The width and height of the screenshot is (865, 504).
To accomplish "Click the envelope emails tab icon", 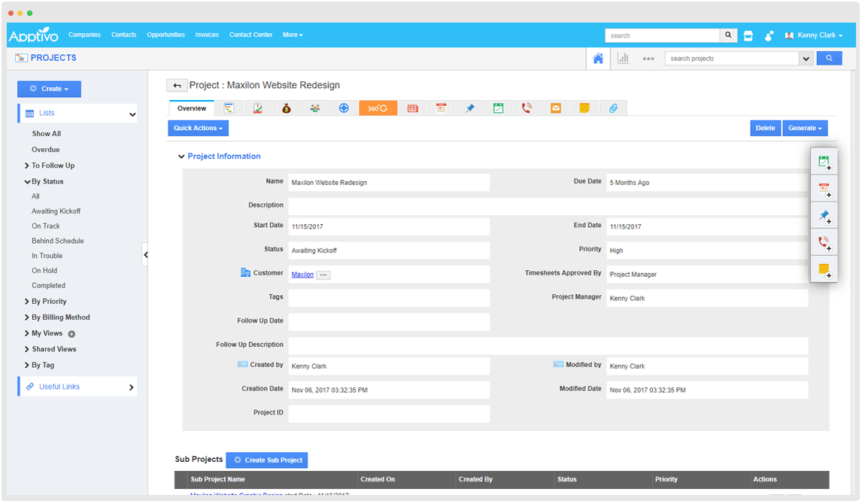I will (x=555, y=108).
